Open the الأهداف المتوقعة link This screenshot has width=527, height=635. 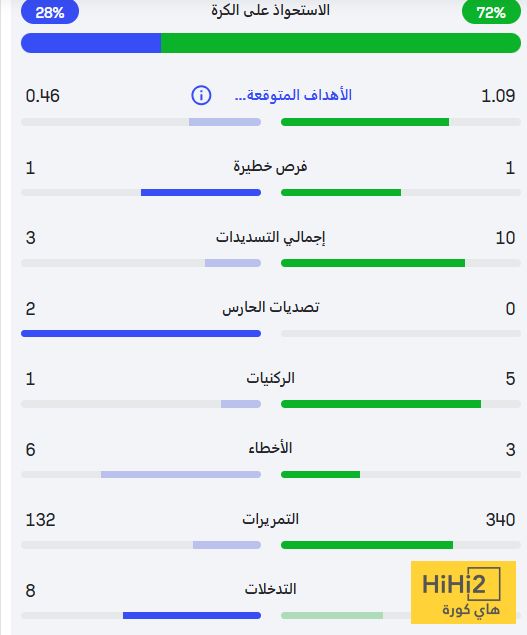[293, 96]
